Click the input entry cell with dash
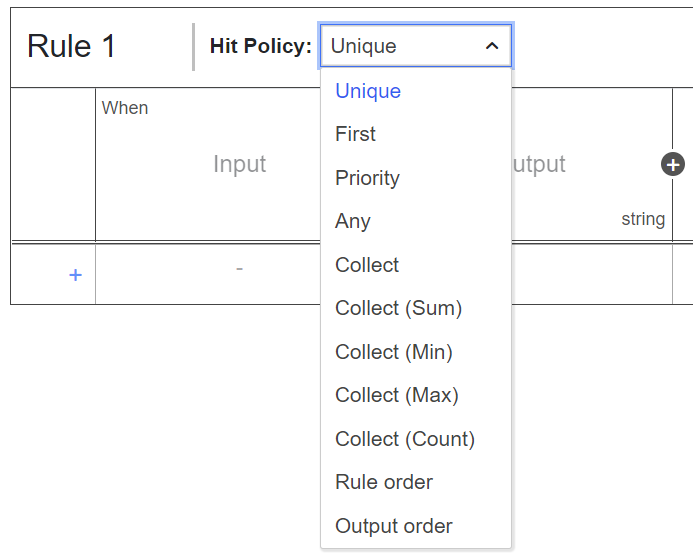Screen dimensions: 693x560 239,270
